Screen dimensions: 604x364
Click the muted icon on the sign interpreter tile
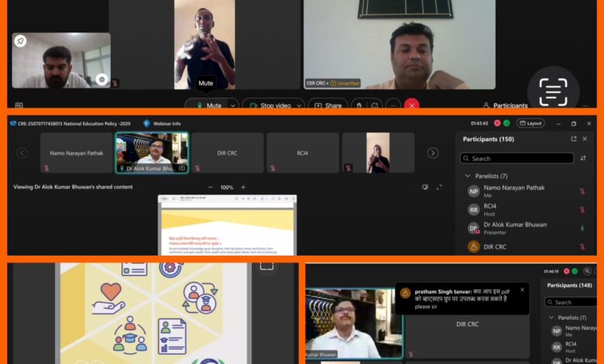click(x=348, y=168)
